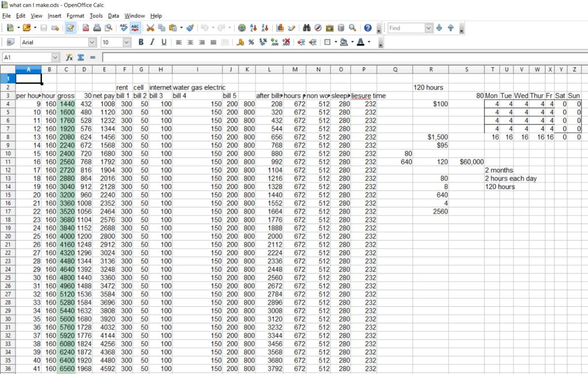588x374 pixels.
Task: Toggle AutoSpellcheck
Action: click(x=136, y=28)
